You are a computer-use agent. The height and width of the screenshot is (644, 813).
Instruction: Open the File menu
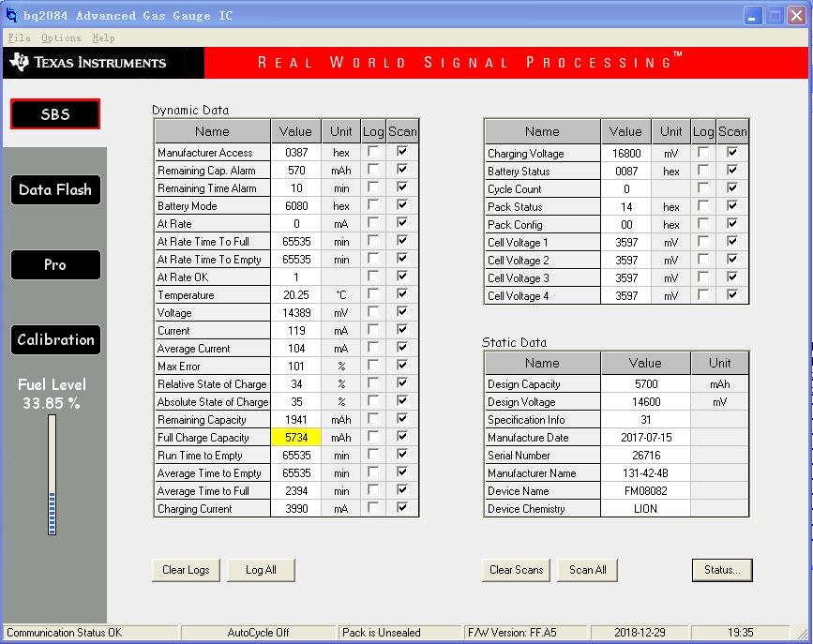pyautogui.click(x=19, y=37)
